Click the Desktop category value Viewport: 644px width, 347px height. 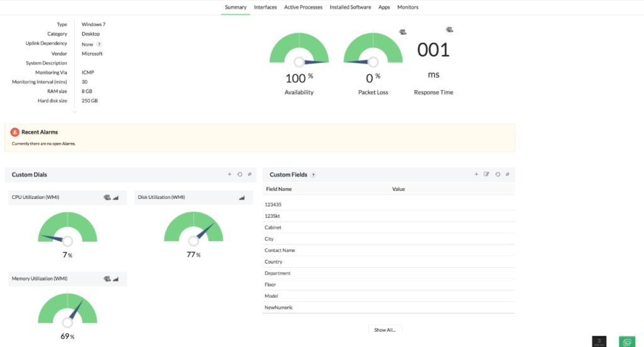91,34
